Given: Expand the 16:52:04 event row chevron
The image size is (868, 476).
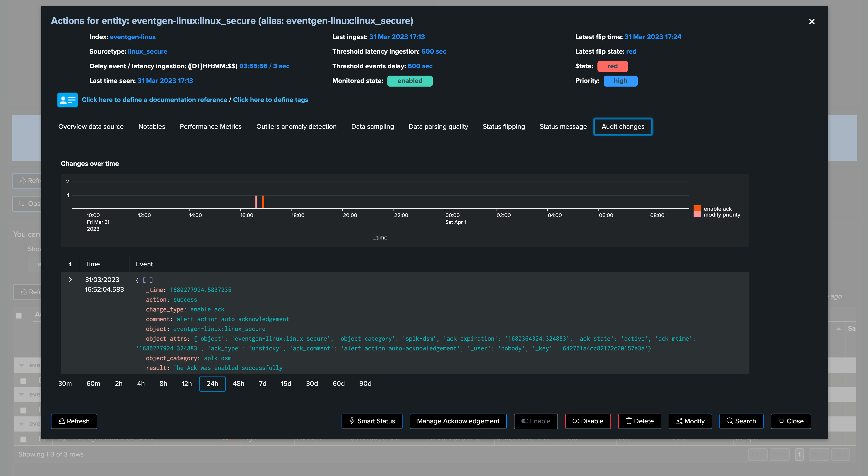Looking at the screenshot, I should coord(70,280).
